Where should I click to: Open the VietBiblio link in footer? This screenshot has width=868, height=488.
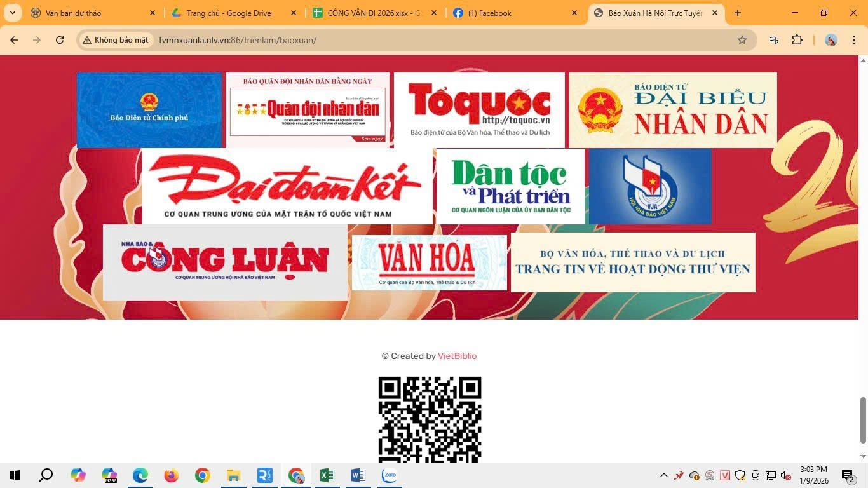click(x=457, y=356)
